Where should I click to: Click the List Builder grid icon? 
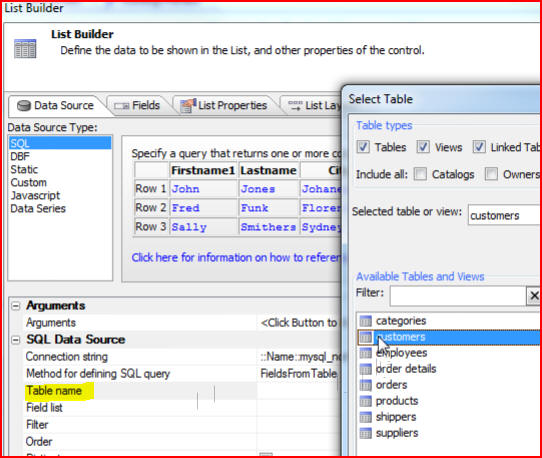coord(25,48)
